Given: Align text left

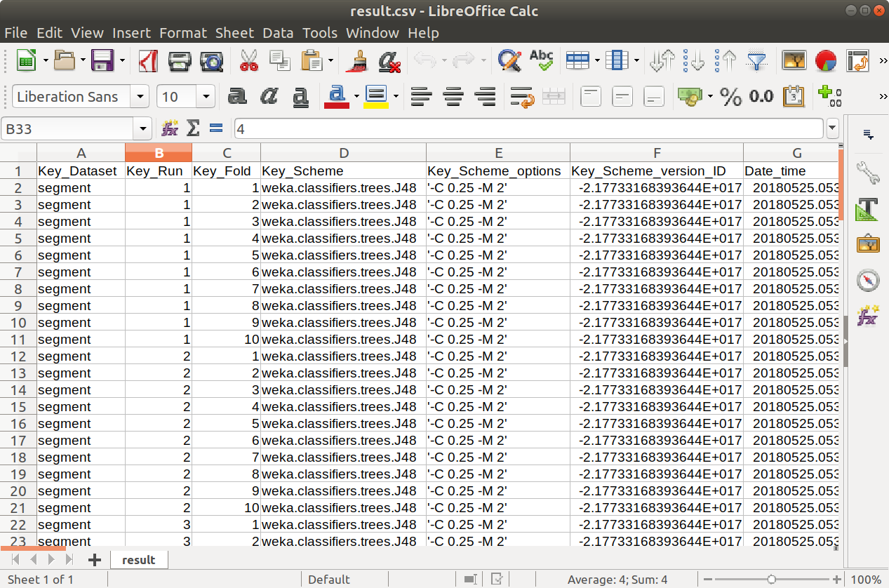Looking at the screenshot, I should coord(421,97).
